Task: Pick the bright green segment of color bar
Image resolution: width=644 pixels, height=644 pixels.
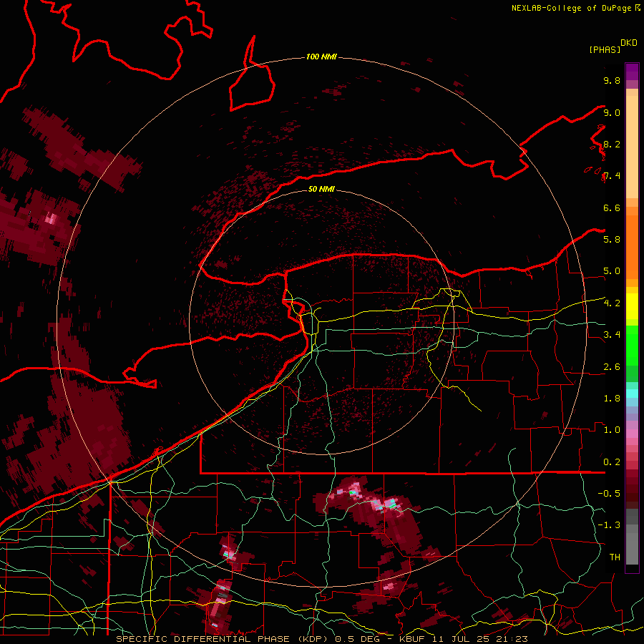Action: pos(632,345)
